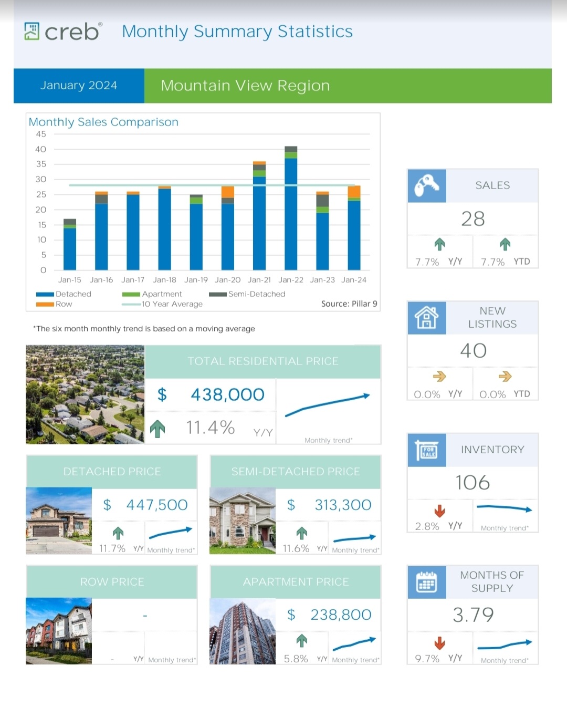
Task: Select the Sales keys icon
Action: coord(427,185)
